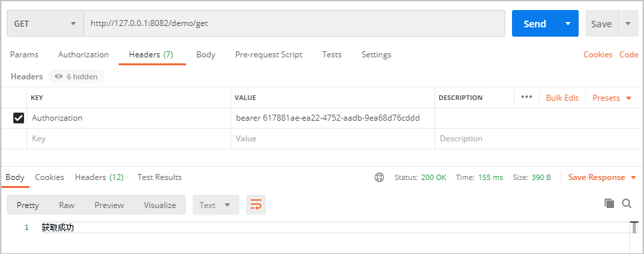Search response using the magnifier icon
The height and width of the screenshot is (254, 644).
point(627,203)
